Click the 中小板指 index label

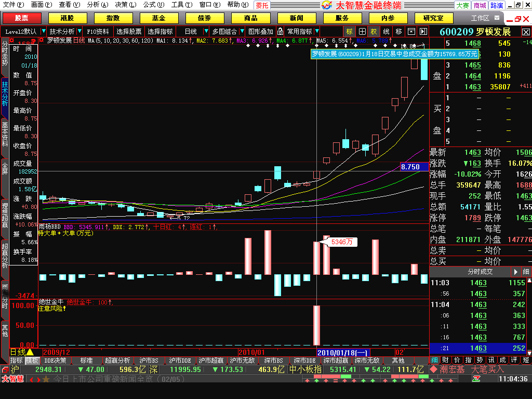(x=305, y=369)
